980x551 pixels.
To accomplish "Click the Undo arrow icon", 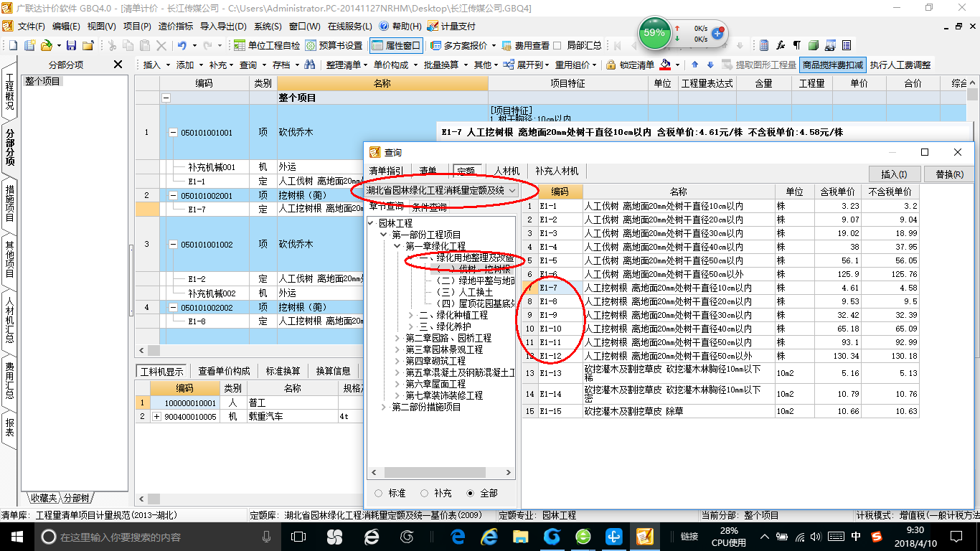I will (x=182, y=45).
